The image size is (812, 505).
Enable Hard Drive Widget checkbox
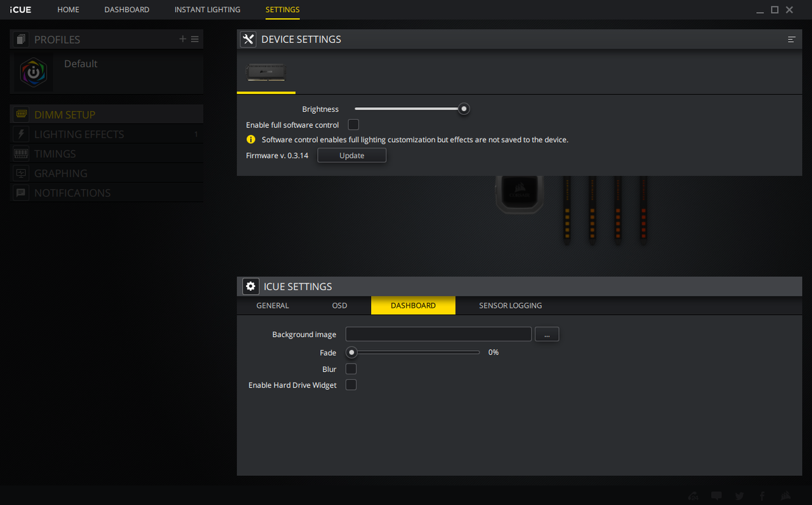(351, 385)
